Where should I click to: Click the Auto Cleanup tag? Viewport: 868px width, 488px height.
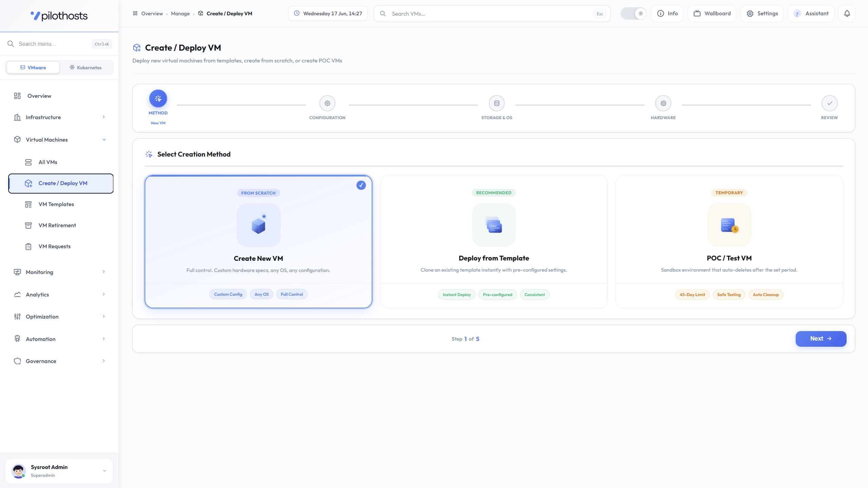[x=765, y=295]
